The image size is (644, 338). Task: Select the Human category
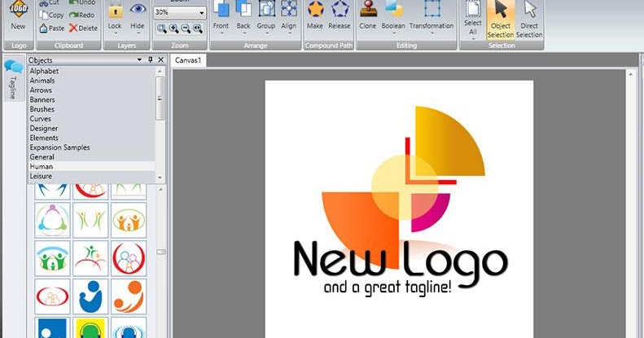pos(91,166)
